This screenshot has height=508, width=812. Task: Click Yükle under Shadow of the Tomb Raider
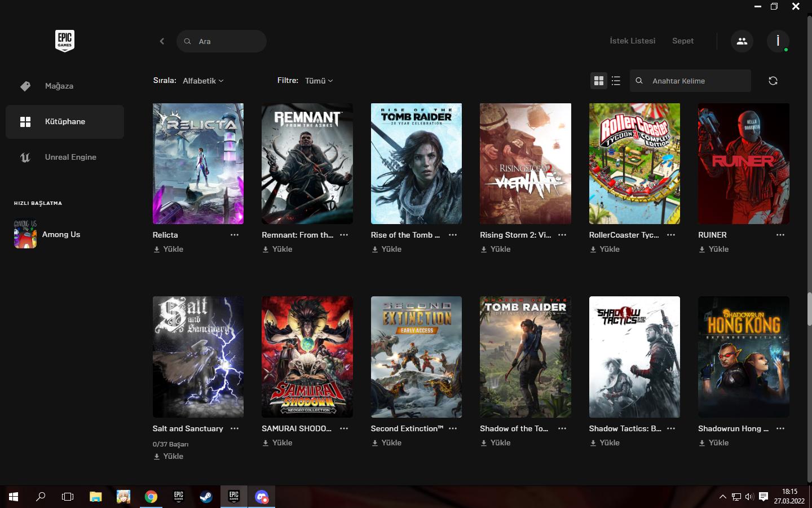[495, 443]
